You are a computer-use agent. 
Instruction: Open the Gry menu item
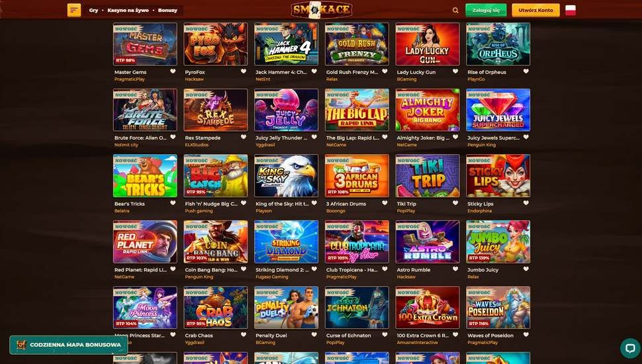coord(94,10)
